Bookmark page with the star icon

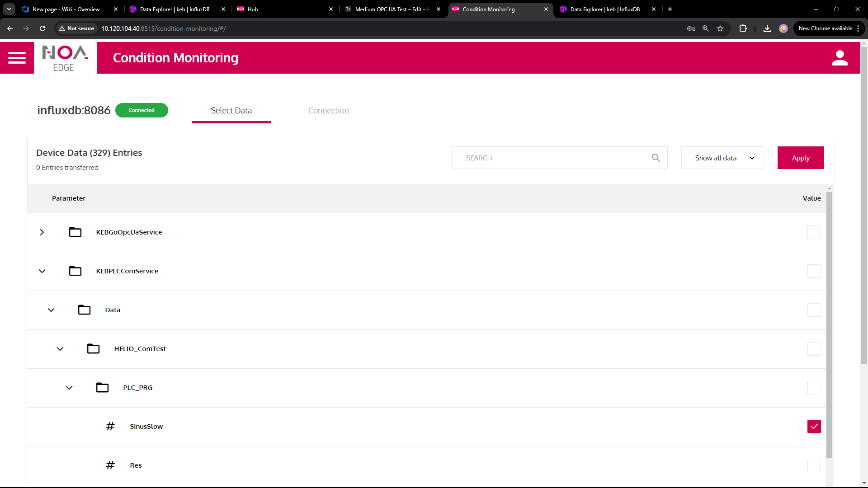pos(720,28)
